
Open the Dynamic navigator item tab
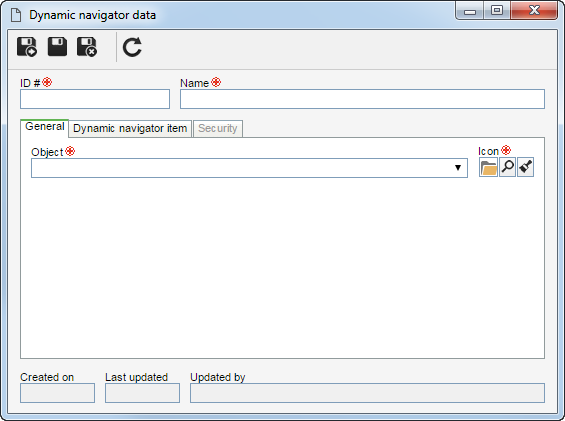click(130, 128)
